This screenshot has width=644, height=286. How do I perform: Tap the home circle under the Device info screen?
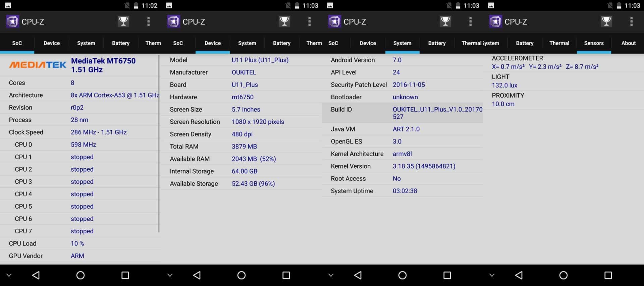(241, 275)
